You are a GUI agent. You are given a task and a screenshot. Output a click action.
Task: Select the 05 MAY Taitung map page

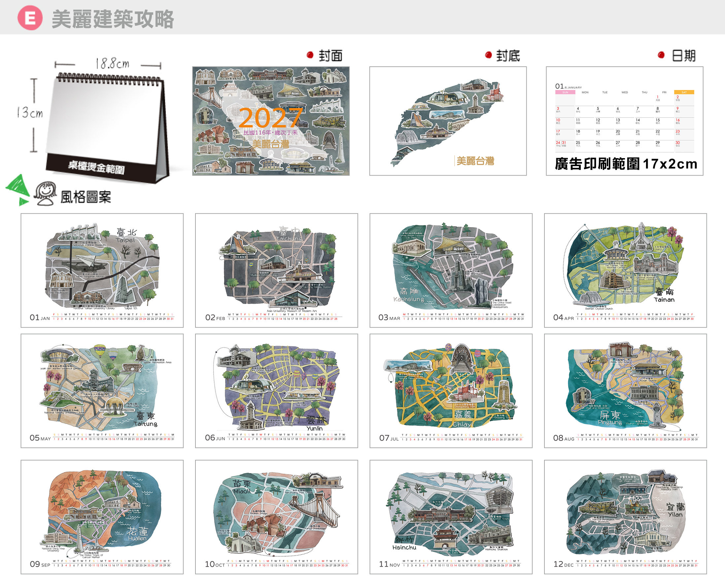[x=102, y=391]
